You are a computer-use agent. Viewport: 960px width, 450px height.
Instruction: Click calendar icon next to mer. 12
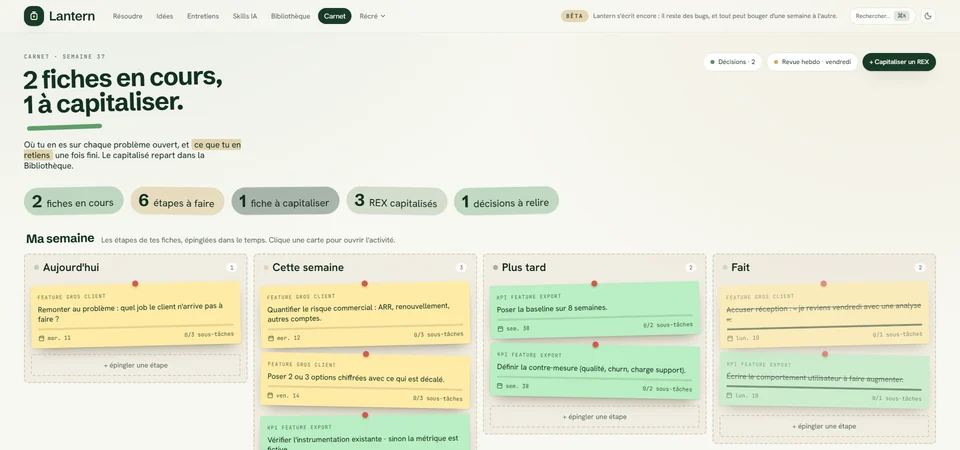(271, 338)
